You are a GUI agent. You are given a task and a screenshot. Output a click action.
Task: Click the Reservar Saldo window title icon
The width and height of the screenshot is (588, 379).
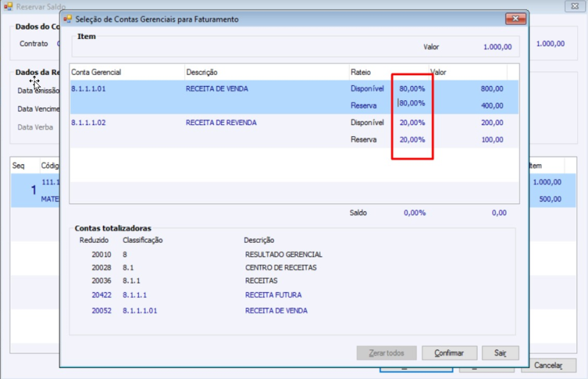(8, 7)
